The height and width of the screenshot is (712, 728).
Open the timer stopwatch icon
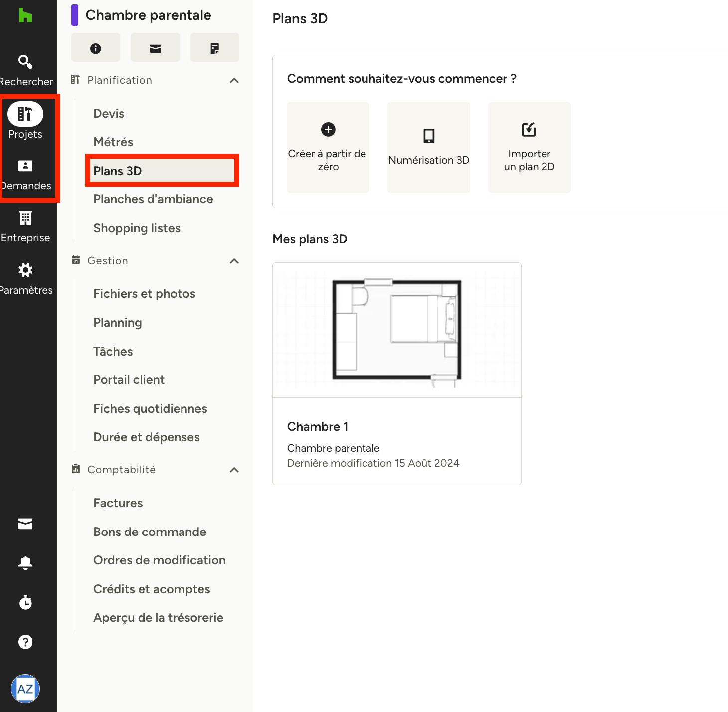25,602
